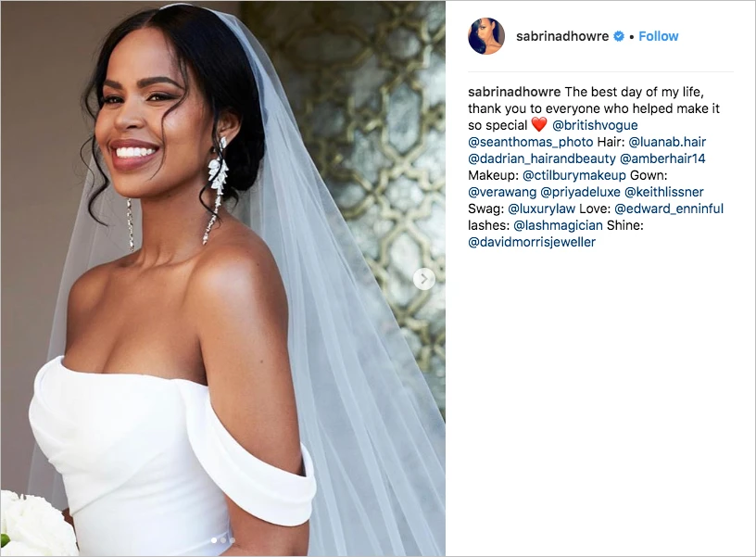Visit the @ctilburymakeup profile link
The height and width of the screenshot is (557, 756).
click(x=573, y=175)
